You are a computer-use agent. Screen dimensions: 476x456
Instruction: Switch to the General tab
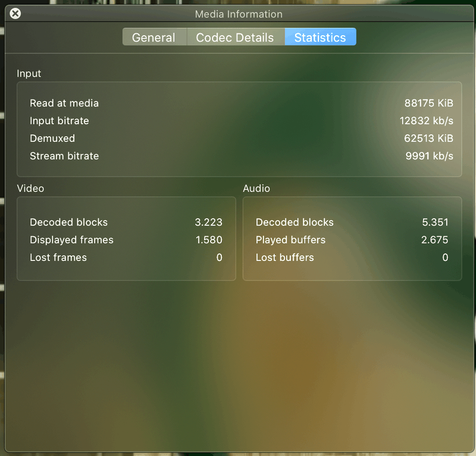tap(155, 37)
